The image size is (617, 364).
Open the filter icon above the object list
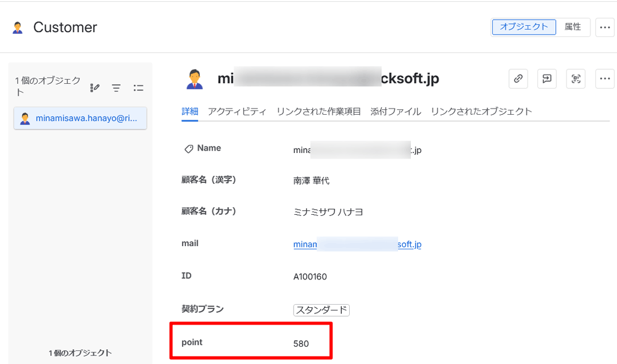pyautogui.click(x=116, y=88)
